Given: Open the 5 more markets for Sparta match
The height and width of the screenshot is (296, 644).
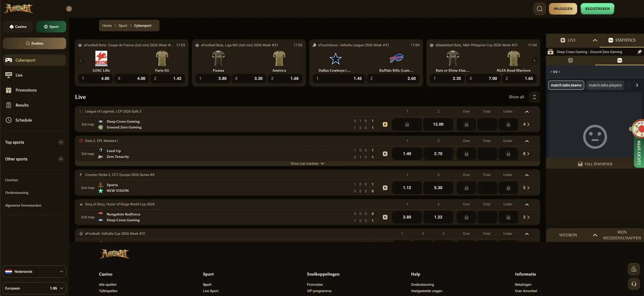Looking at the screenshot, I should pyautogui.click(x=526, y=188).
